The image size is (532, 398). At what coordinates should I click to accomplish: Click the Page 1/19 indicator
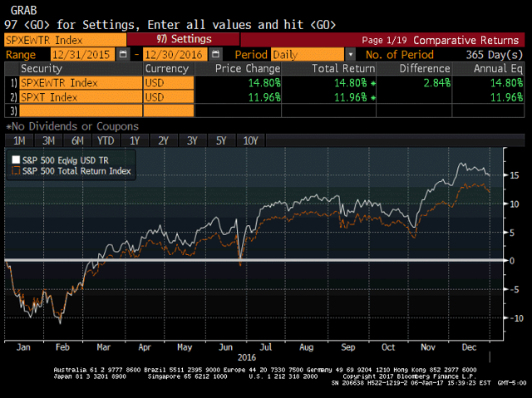(x=384, y=41)
